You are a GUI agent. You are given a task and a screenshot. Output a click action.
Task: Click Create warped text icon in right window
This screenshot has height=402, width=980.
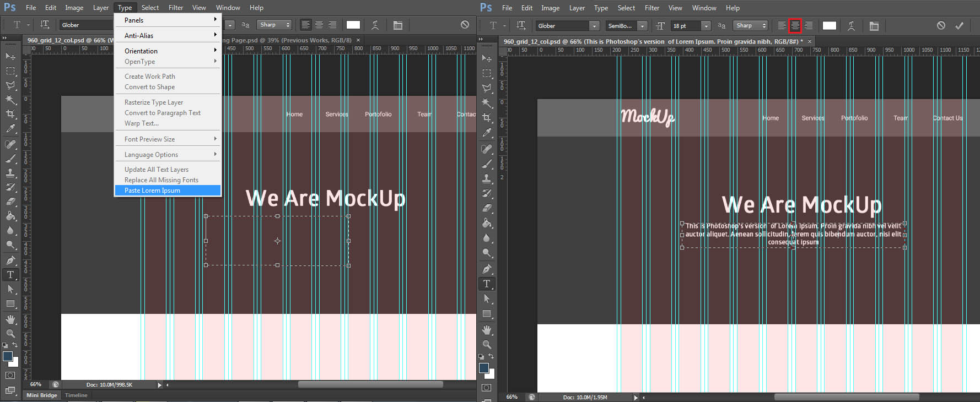tap(851, 26)
